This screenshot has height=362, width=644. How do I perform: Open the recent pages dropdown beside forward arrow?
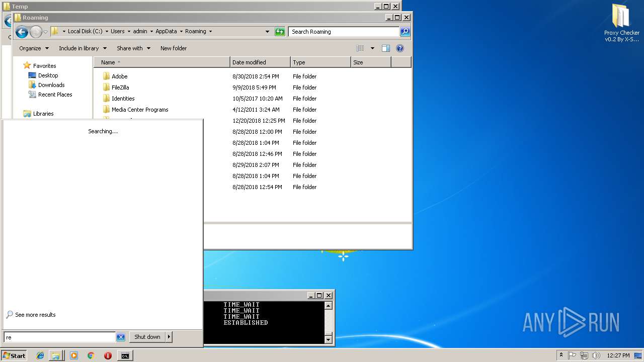click(x=45, y=32)
